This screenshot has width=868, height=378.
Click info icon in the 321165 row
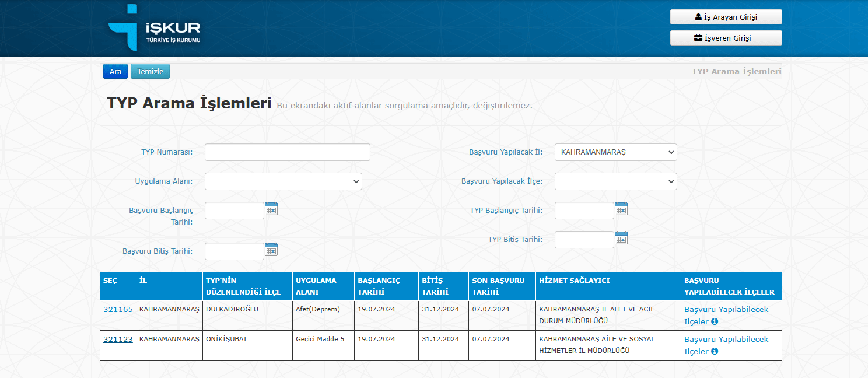(x=715, y=321)
